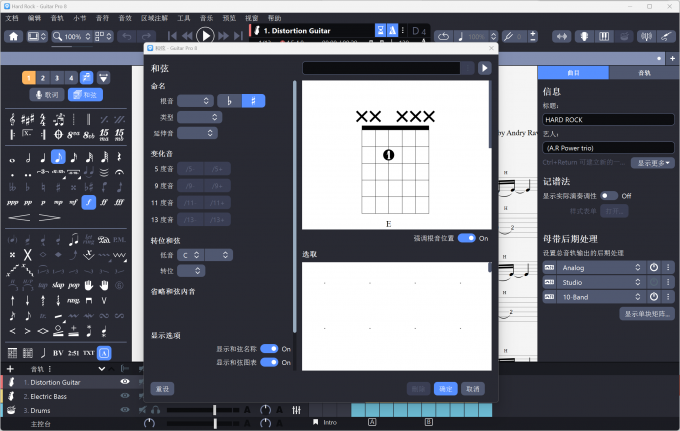Click the 和弦 chord tool in the left palette
The image size is (680, 431).
click(85, 94)
